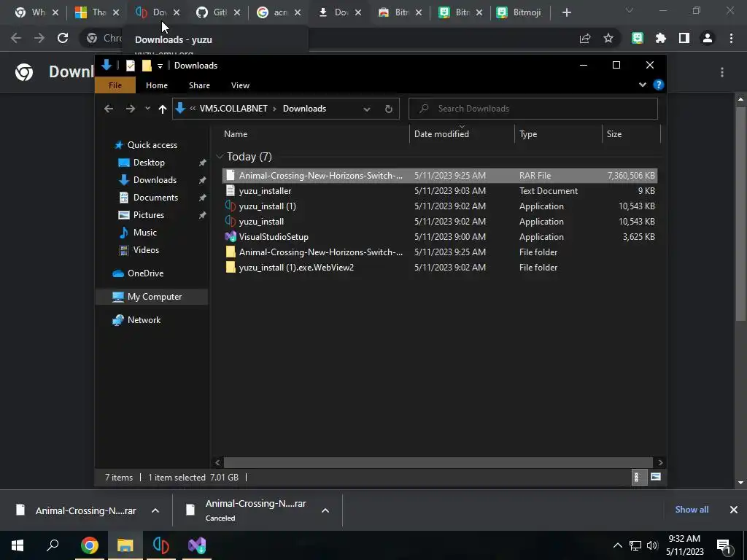747x560 pixels.
Task: Go forward in File Explorer
Action: (130, 109)
